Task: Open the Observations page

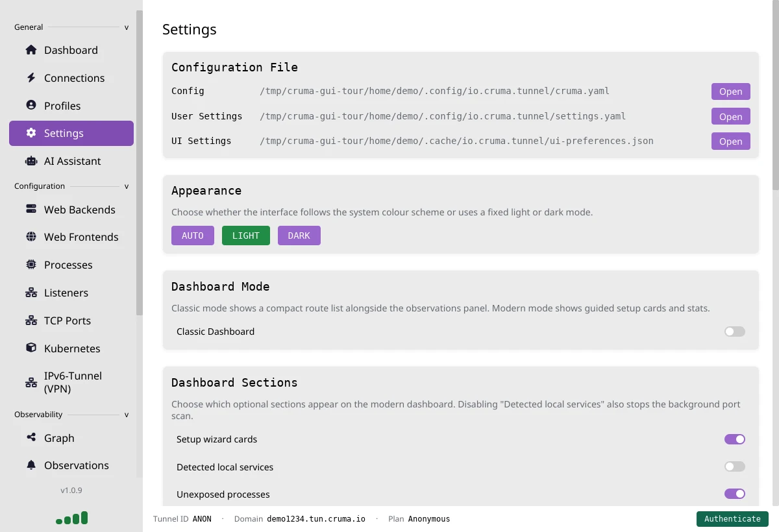Action: coord(71,465)
